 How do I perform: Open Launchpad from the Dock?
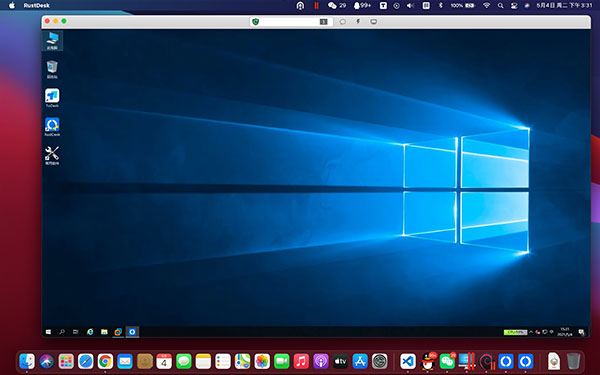[66, 361]
